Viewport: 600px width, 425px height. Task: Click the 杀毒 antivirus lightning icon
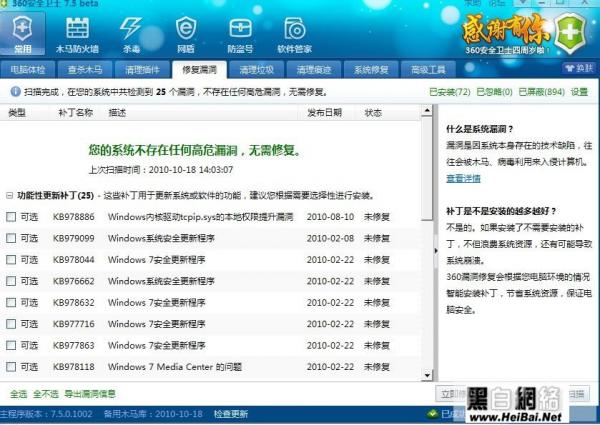pyautogui.click(x=130, y=31)
